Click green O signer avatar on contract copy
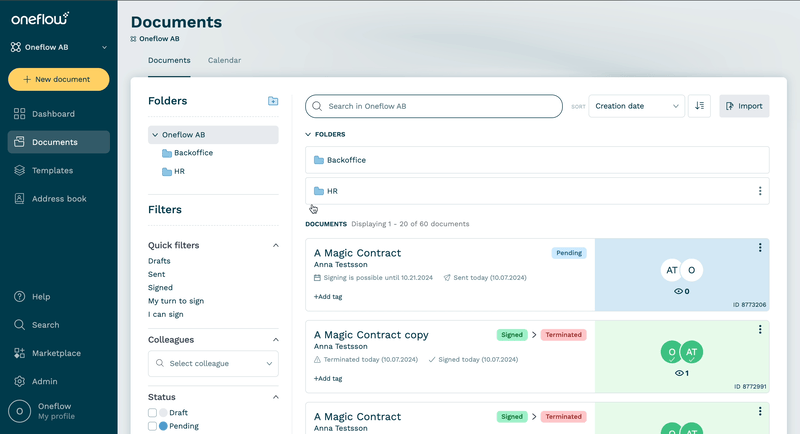The height and width of the screenshot is (434, 800). point(672,352)
